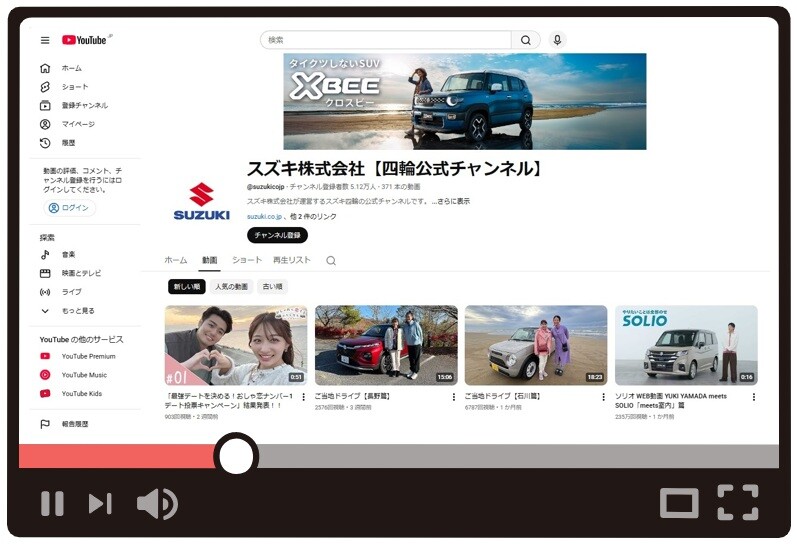Click the hamburger menu icon beside YouTube logo
Image resolution: width=797 pixels, height=544 pixels.
point(45,40)
